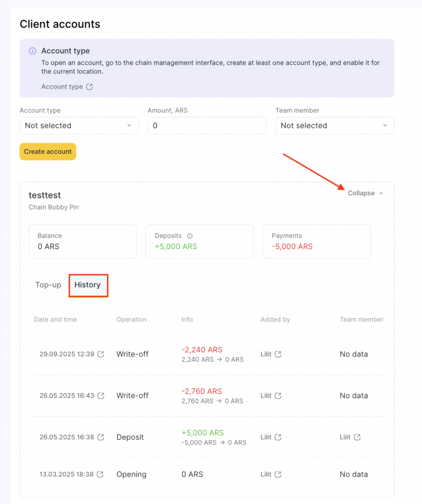This screenshot has width=422, height=504.
Task: Click external link icon next to Account type link
Action: [89, 87]
